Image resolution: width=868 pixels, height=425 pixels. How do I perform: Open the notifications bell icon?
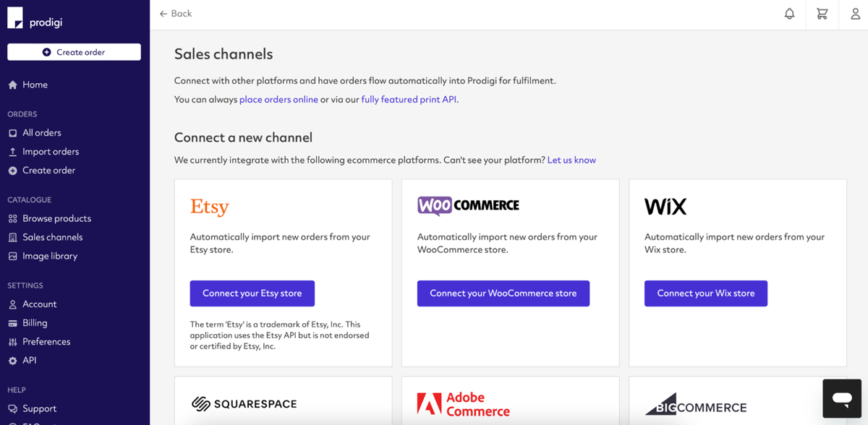point(789,14)
